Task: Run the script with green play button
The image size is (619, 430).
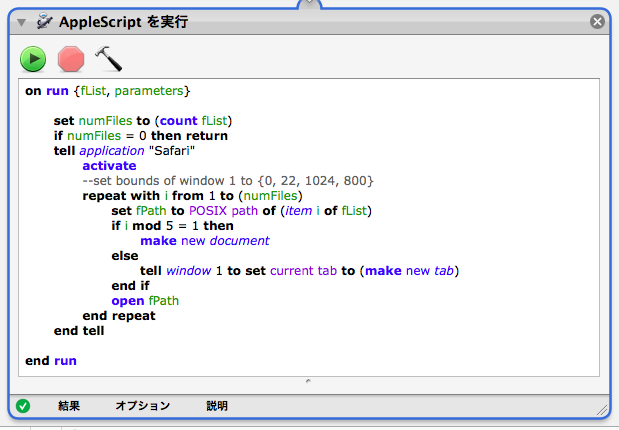Action: pos(33,59)
